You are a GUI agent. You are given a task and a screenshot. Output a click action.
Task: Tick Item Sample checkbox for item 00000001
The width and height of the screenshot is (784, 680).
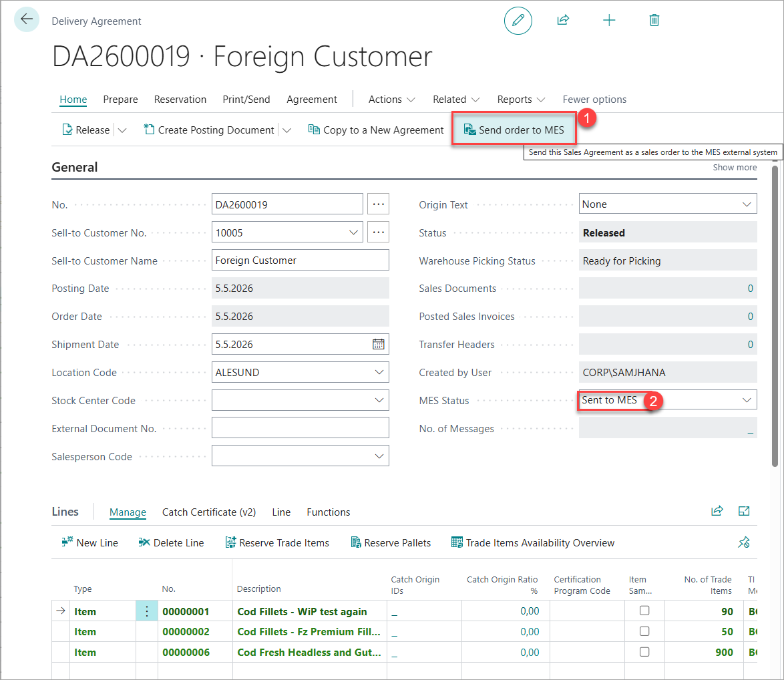(644, 611)
